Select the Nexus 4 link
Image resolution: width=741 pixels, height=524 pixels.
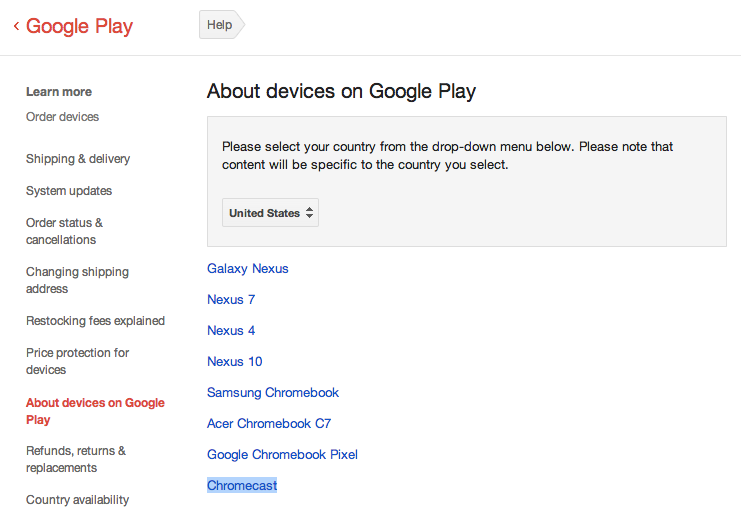[x=231, y=330]
